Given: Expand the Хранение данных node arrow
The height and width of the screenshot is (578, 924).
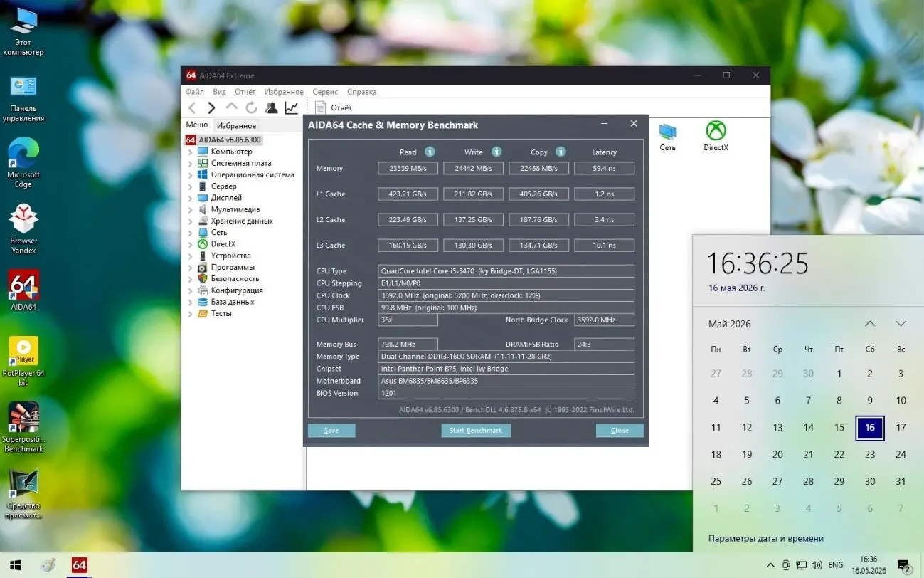Looking at the screenshot, I should [190, 221].
